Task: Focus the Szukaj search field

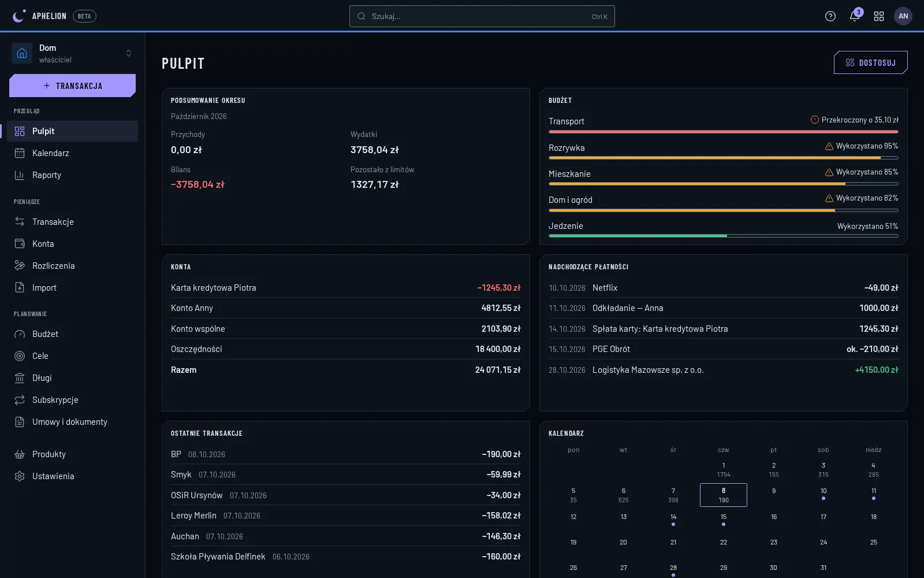Action: 482,16
